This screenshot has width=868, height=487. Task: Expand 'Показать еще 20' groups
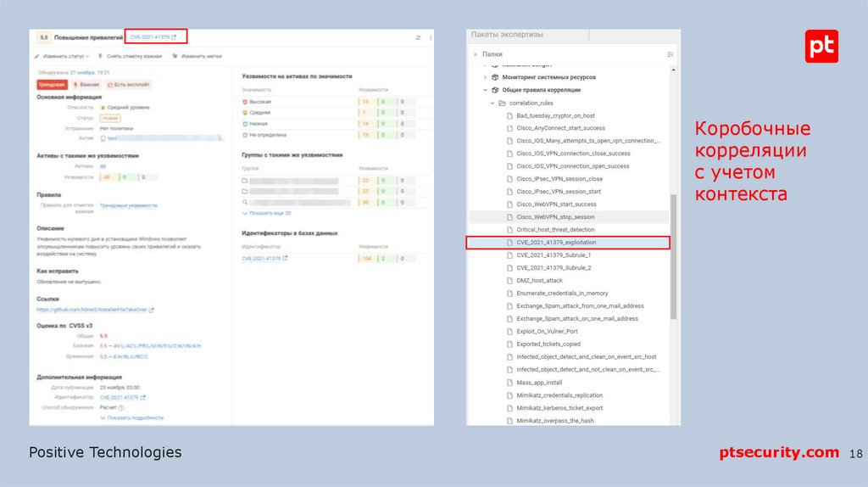pyautogui.click(x=266, y=213)
